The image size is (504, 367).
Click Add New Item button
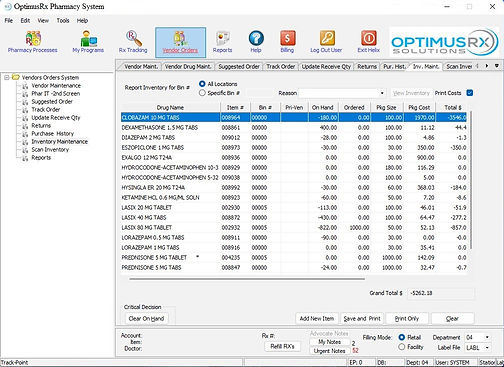coord(317,319)
